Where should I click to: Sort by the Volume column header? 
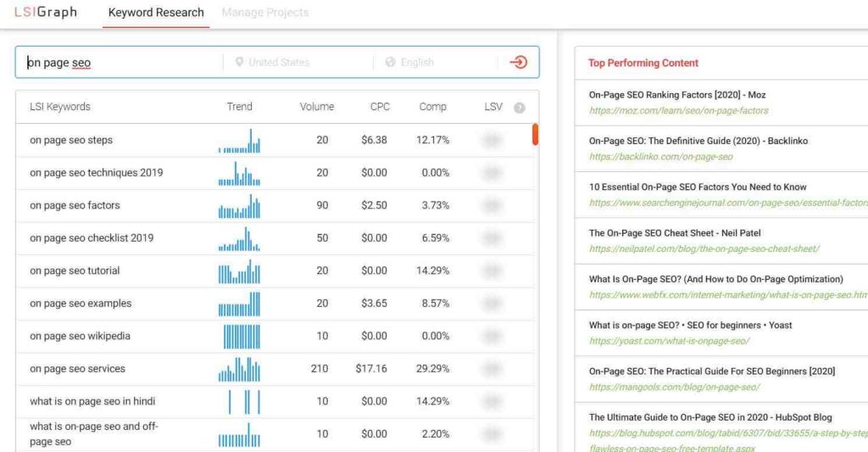317,107
